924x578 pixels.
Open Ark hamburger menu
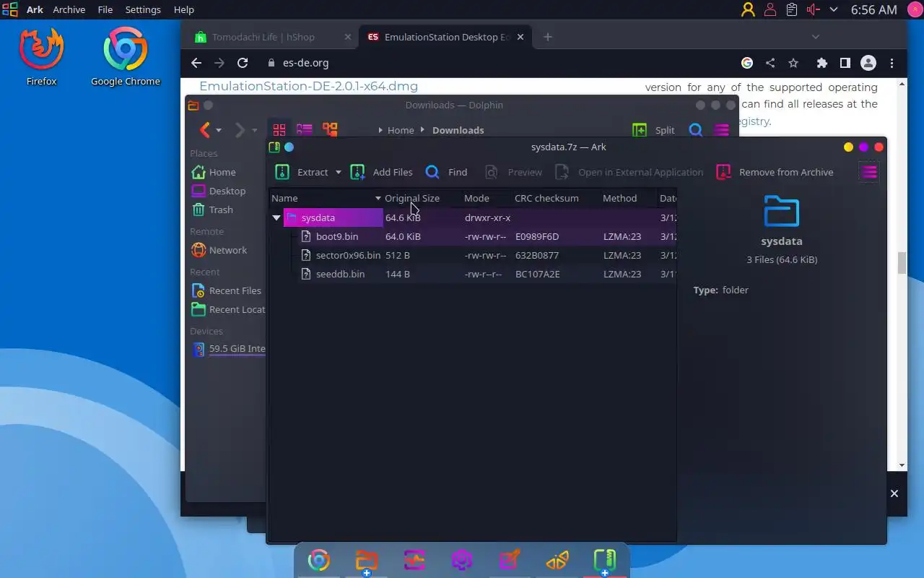coord(869,172)
